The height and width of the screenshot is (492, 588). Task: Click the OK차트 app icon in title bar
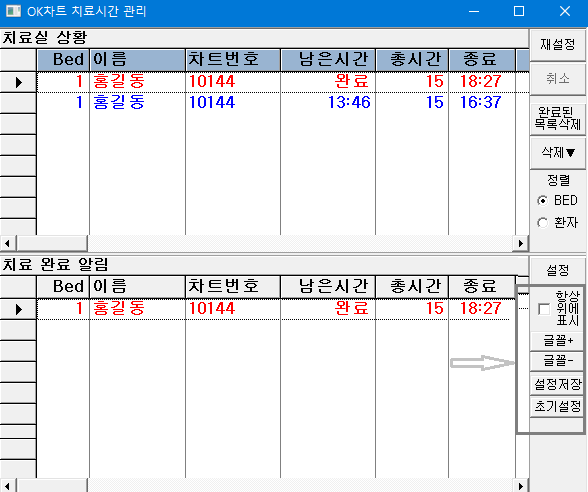click(13, 11)
